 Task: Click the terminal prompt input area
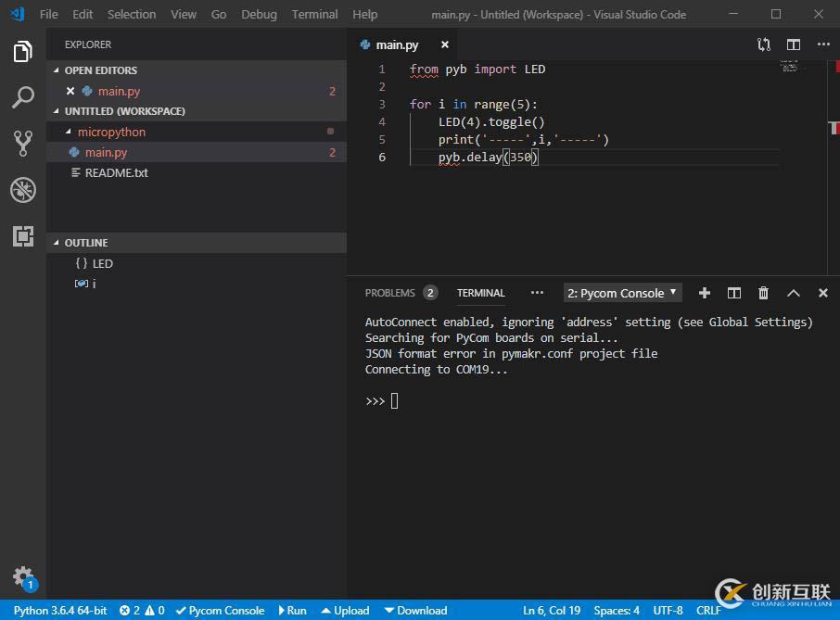394,400
